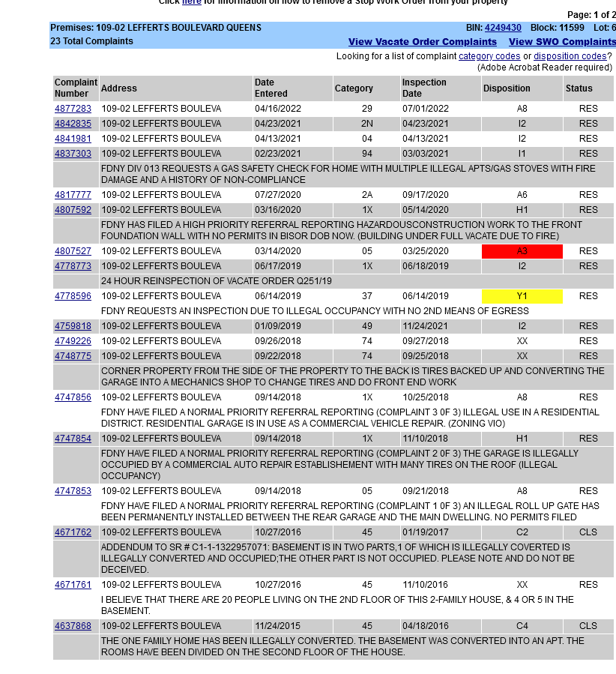Open complaint number 4778773
This screenshot has height=674, width=616.
pos(73,266)
